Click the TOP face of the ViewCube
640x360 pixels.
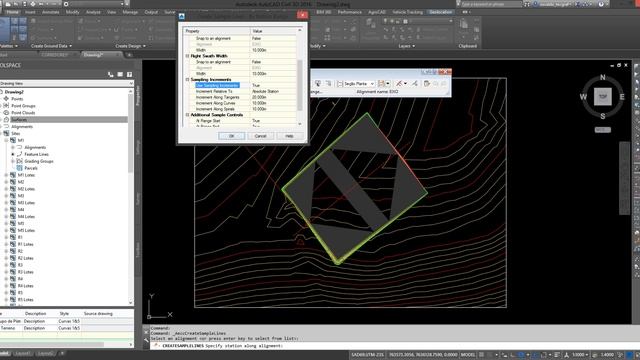(602, 97)
